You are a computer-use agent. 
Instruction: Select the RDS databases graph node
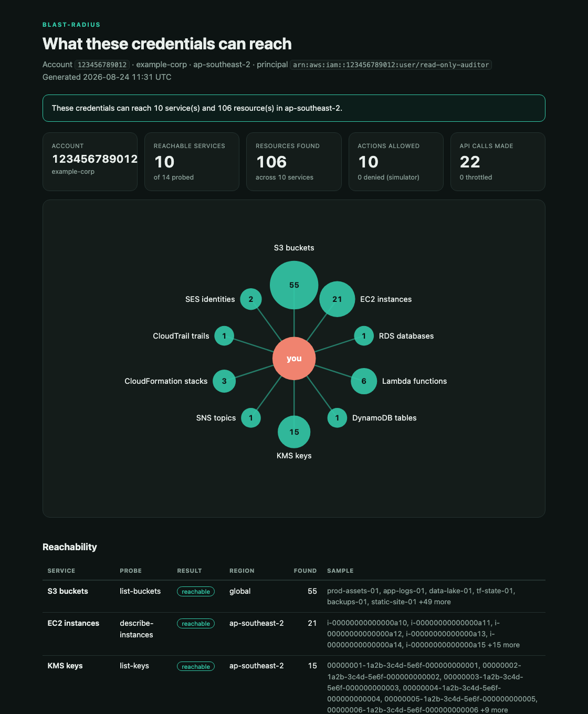pos(364,336)
